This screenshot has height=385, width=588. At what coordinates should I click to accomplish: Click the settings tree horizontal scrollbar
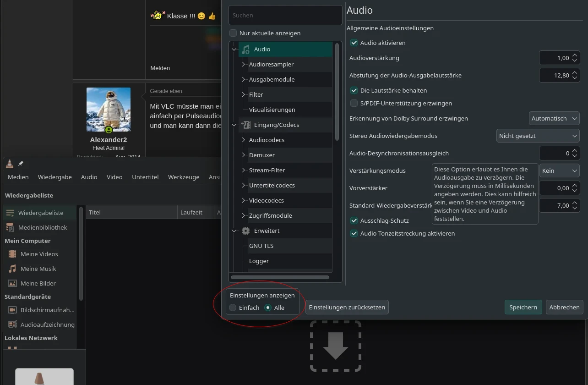pos(280,277)
